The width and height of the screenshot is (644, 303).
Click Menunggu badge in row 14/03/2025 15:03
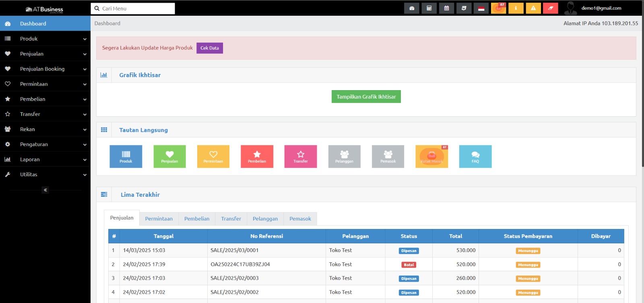click(528, 251)
